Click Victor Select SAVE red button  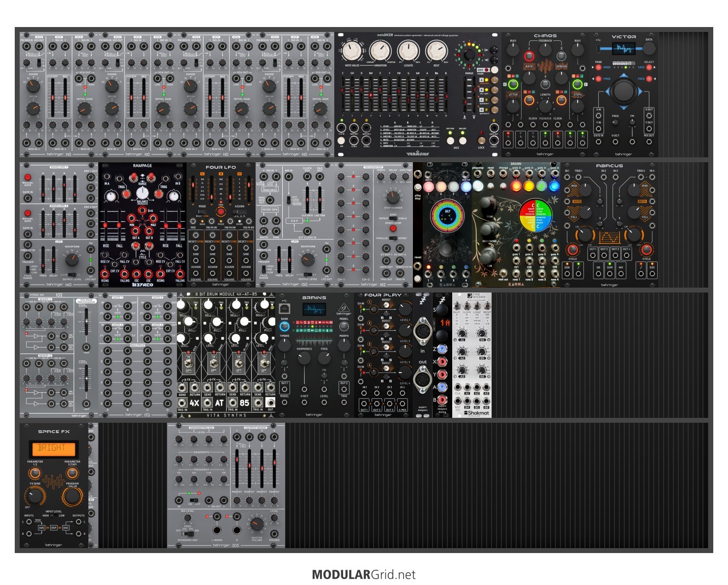click(x=649, y=67)
